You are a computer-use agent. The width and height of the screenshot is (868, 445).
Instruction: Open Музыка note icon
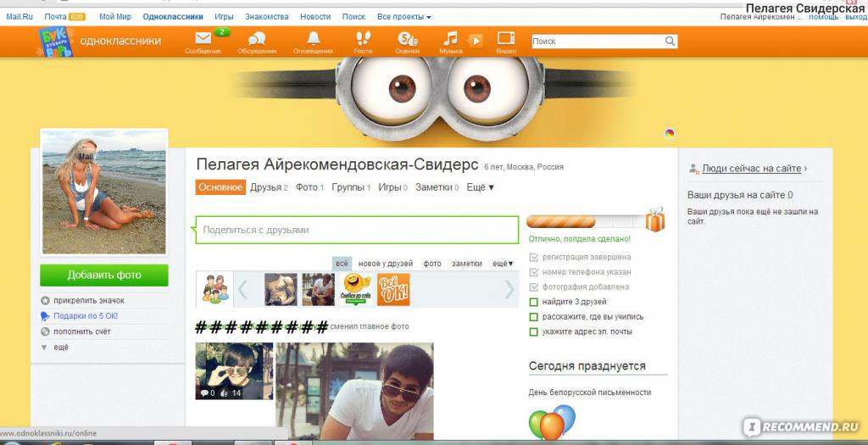(x=451, y=38)
